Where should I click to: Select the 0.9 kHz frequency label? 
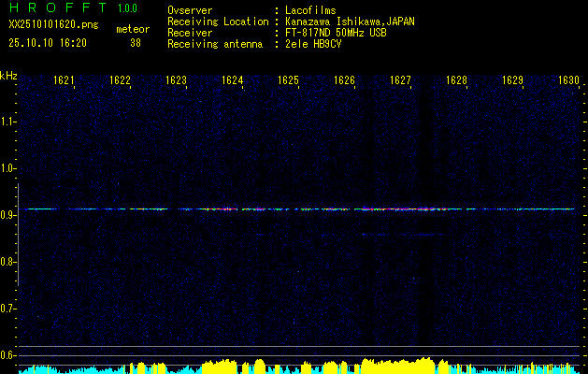[x=8, y=214]
